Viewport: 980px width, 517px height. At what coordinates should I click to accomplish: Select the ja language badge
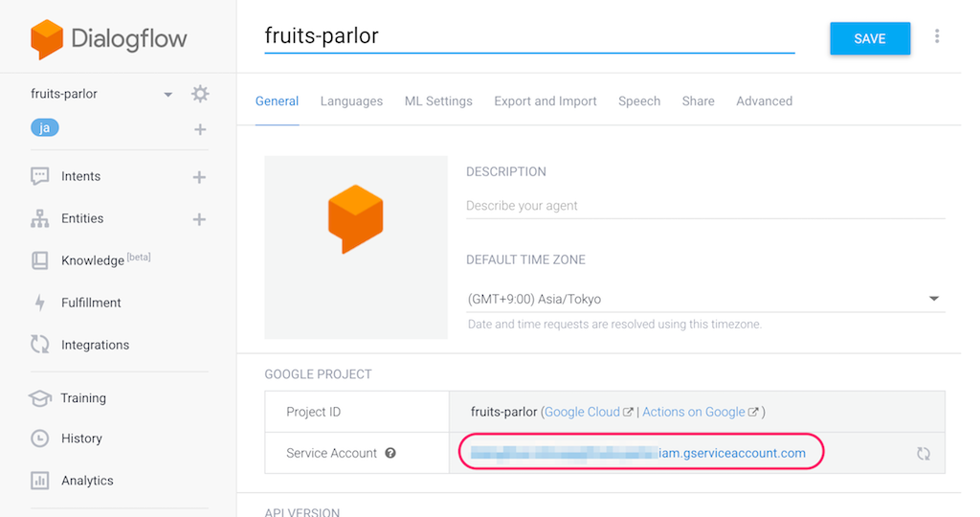[x=44, y=128]
